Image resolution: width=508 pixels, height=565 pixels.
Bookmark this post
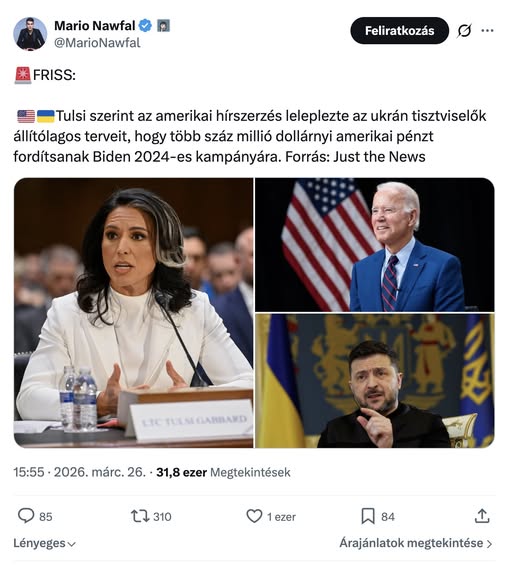point(368,516)
